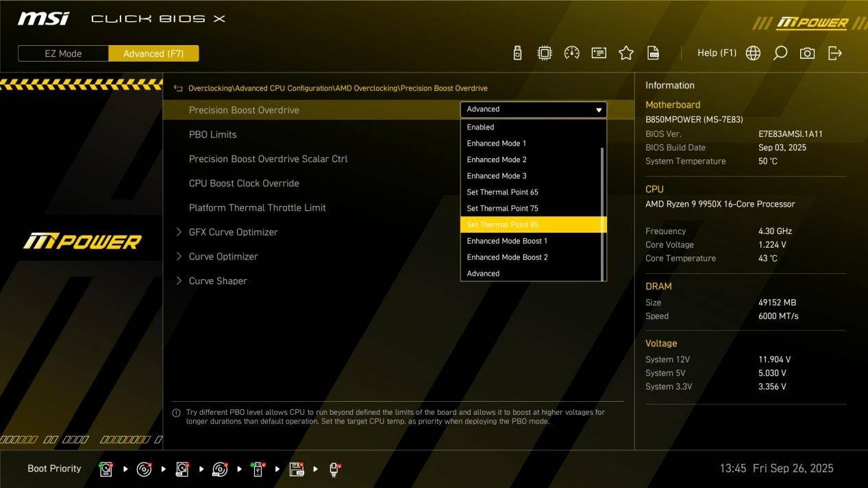Click the exit door icon
The height and width of the screenshot is (488, 868).
(x=835, y=53)
